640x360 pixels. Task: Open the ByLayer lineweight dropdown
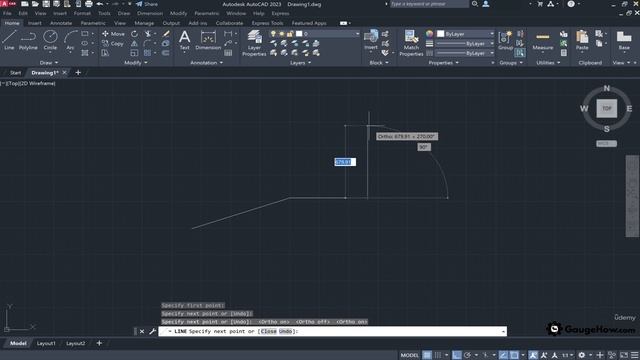tap(466, 43)
